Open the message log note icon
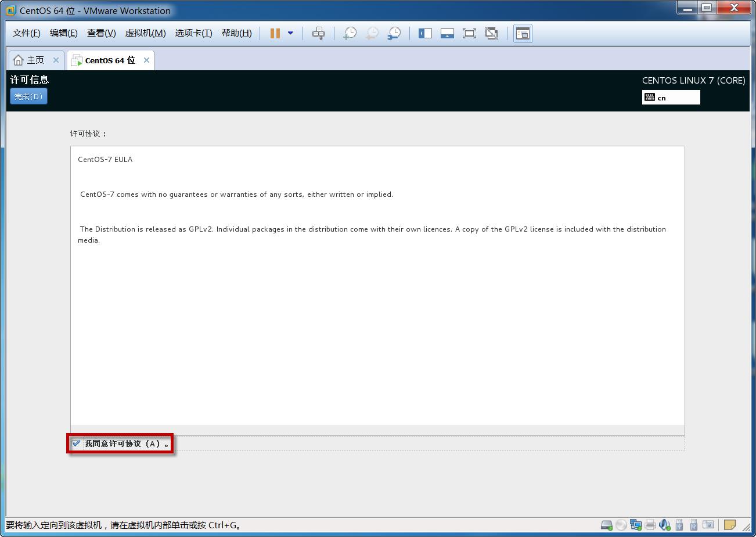The image size is (756, 537). point(730,525)
